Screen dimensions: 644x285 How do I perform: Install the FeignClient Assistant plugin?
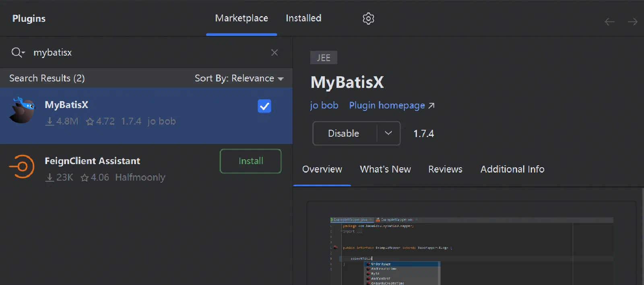251,161
